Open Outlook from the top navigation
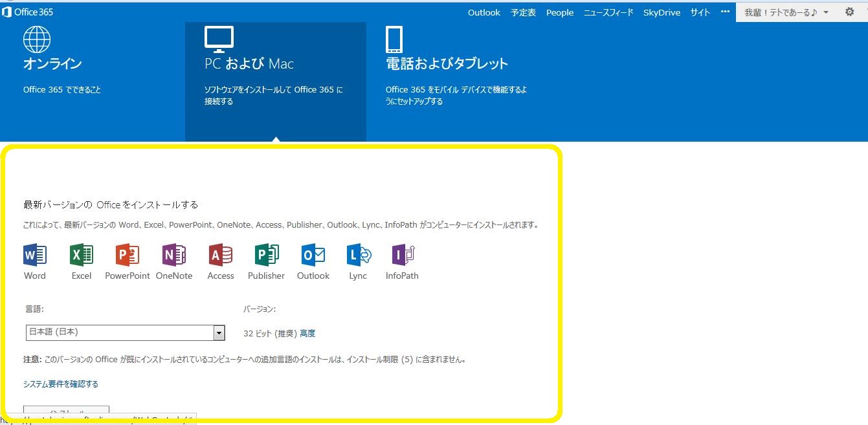This screenshot has height=425, width=868. (x=484, y=12)
